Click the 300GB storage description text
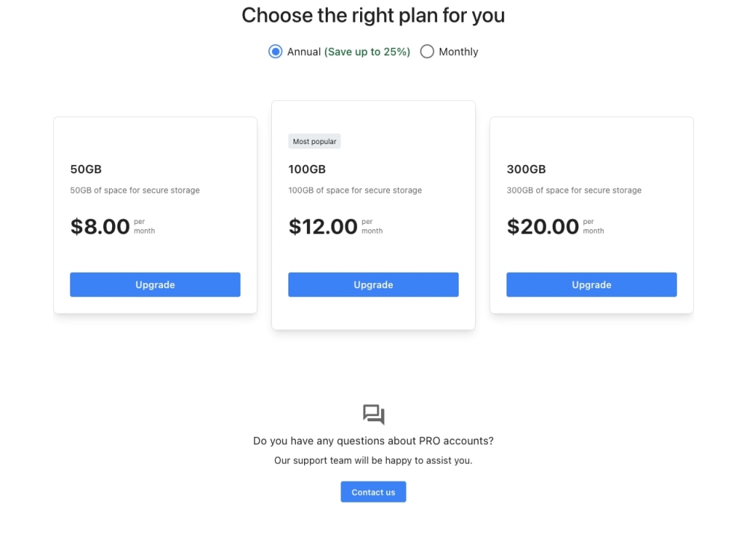The height and width of the screenshot is (560, 747). click(573, 190)
